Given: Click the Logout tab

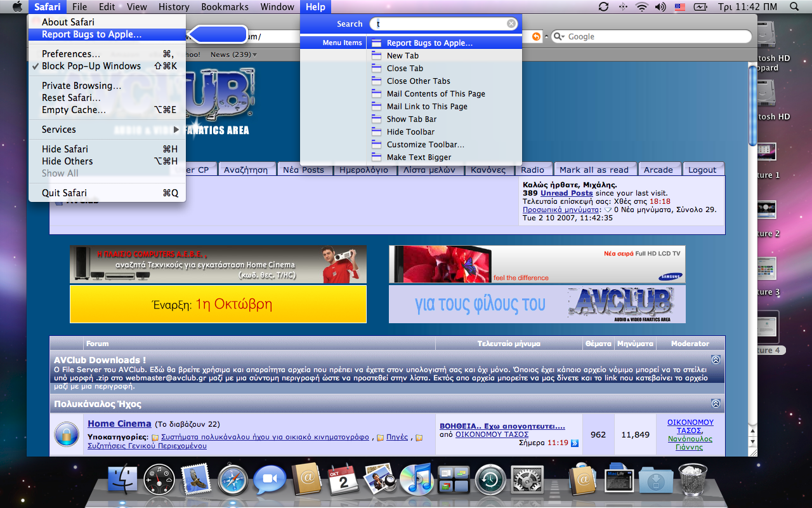Looking at the screenshot, I should pyautogui.click(x=702, y=170).
